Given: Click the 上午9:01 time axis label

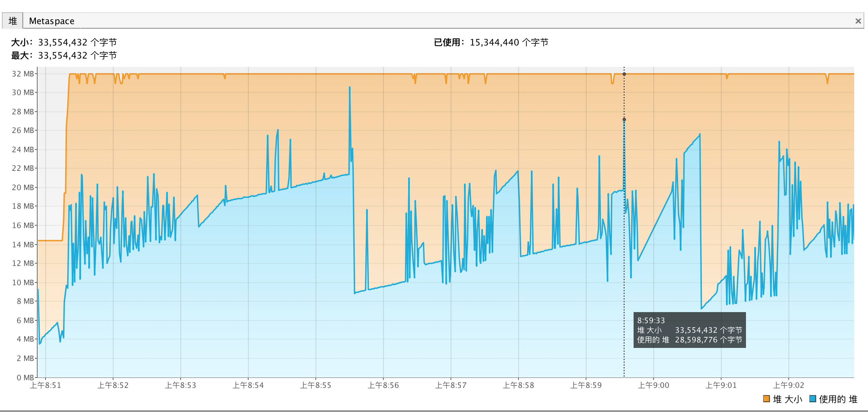Looking at the screenshot, I should pyautogui.click(x=721, y=385).
